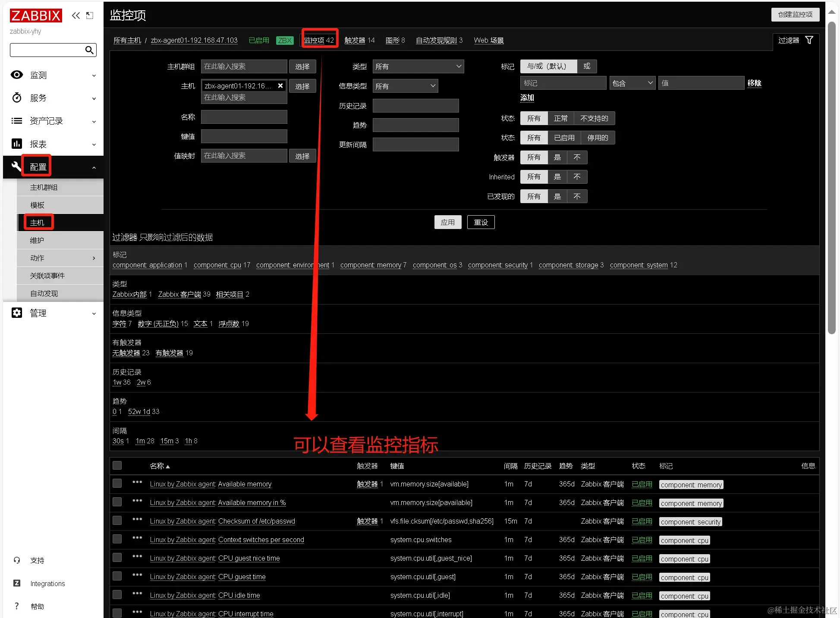Click the 名称 filter input field
Screen dimensions: 840x618
244,117
